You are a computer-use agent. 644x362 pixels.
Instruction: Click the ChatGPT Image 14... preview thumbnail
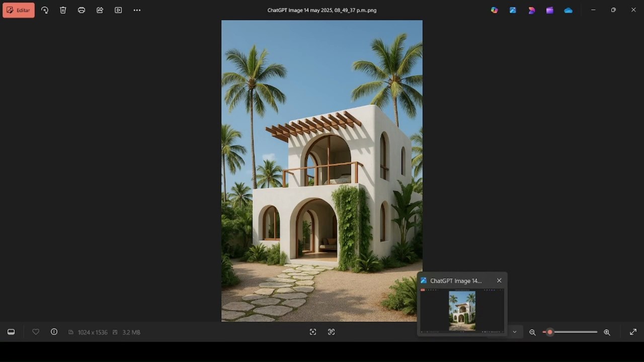(462, 310)
